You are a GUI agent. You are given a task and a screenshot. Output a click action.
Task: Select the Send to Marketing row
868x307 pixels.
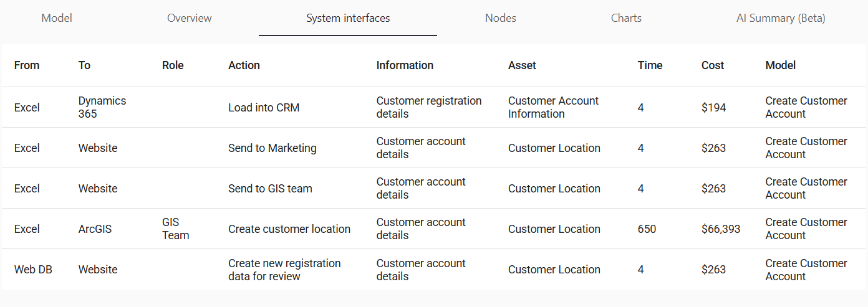(x=272, y=148)
